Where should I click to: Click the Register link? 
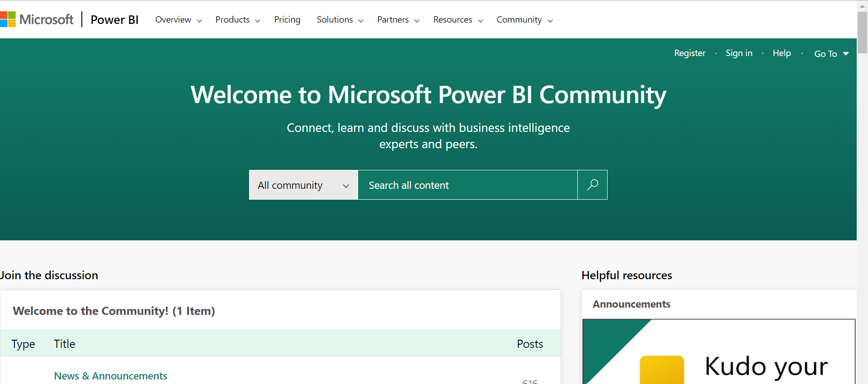tap(689, 53)
